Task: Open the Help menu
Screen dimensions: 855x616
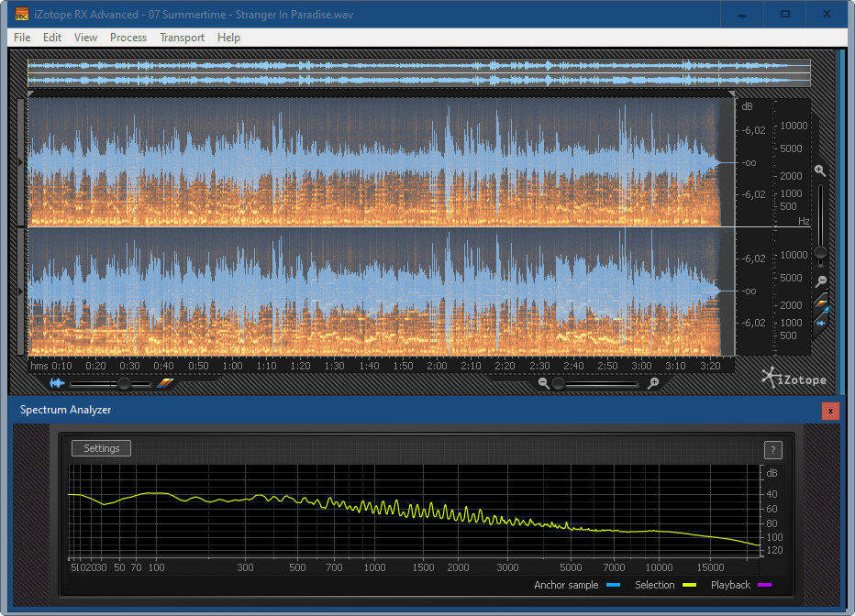Action: pyautogui.click(x=228, y=38)
